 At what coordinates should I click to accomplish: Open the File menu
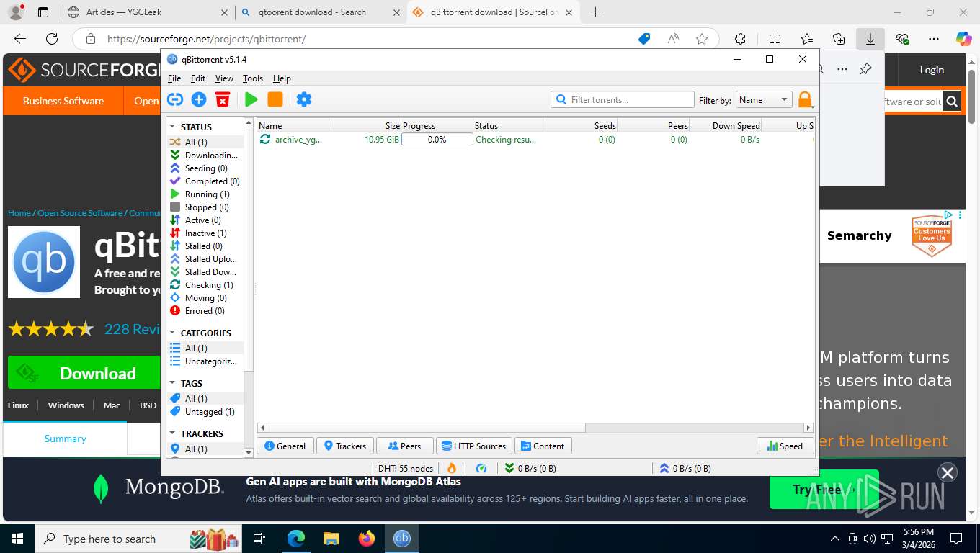174,78
